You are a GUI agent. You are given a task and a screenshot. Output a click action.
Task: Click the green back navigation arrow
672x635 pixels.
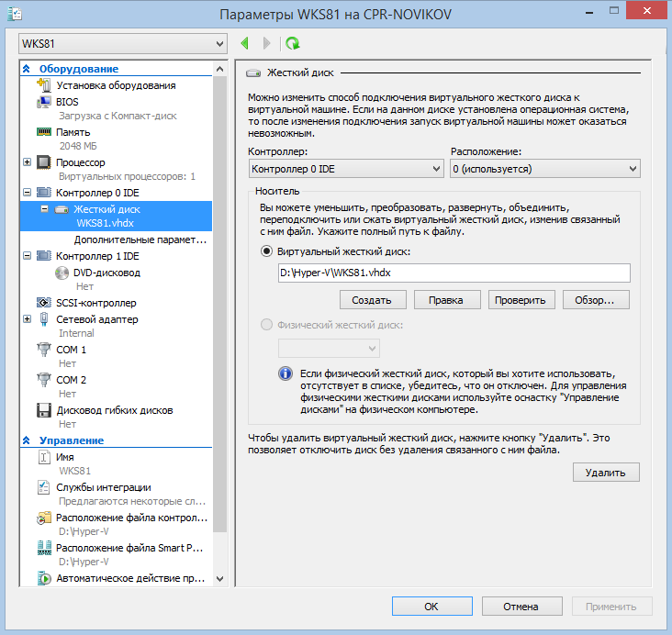(245, 43)
